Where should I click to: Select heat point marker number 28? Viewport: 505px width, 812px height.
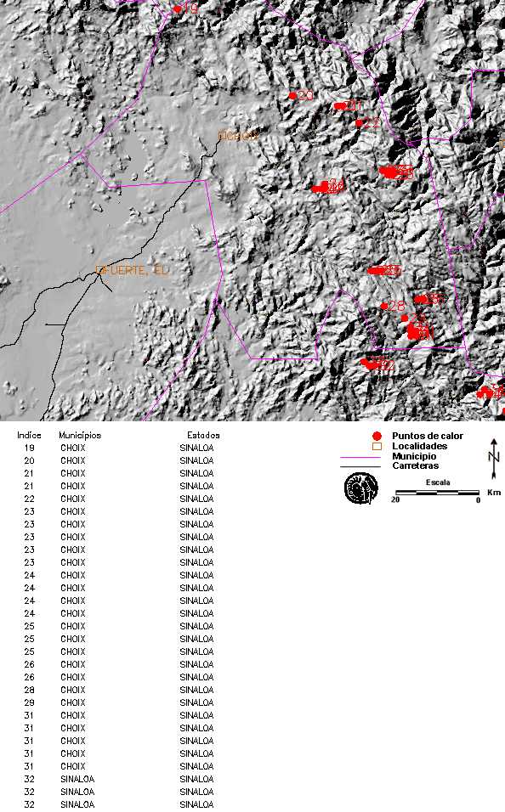[x=384, y=306]
